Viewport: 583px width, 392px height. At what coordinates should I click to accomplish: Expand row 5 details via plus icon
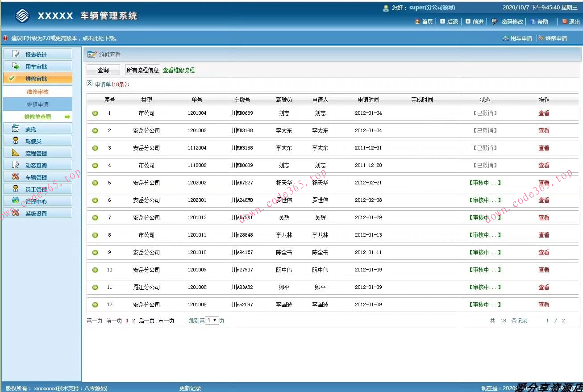click(x=95, y=183)
